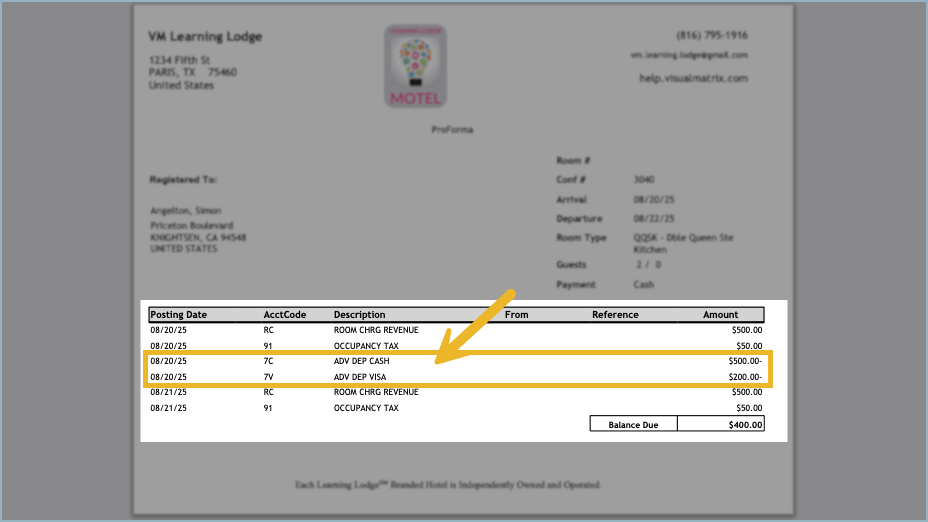
Task: Click the $200.00- Visa deposit amount
Action: [x=744, y=377]
